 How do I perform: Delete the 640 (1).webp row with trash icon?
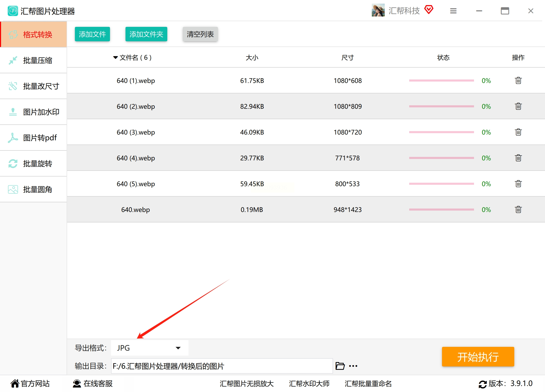point(518,81)
